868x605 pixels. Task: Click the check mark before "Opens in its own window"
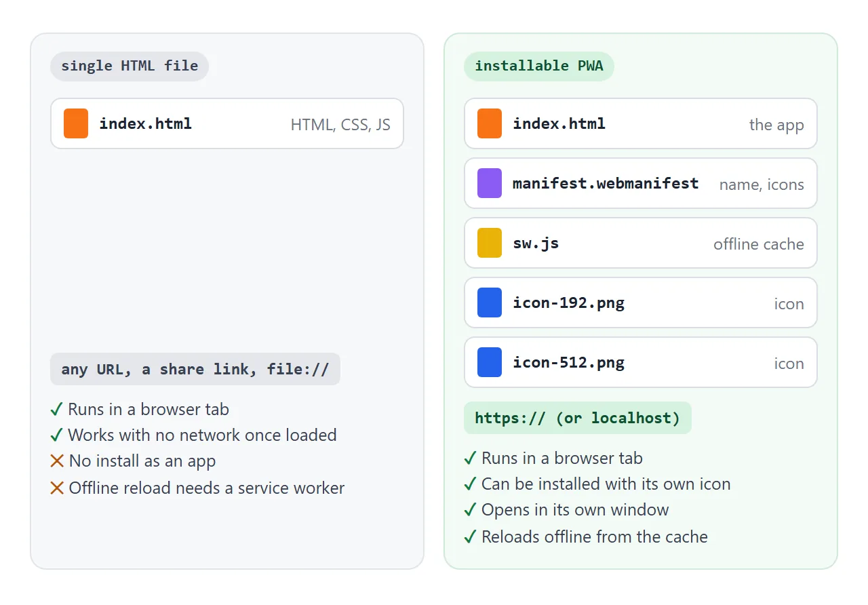pos(471,510)
